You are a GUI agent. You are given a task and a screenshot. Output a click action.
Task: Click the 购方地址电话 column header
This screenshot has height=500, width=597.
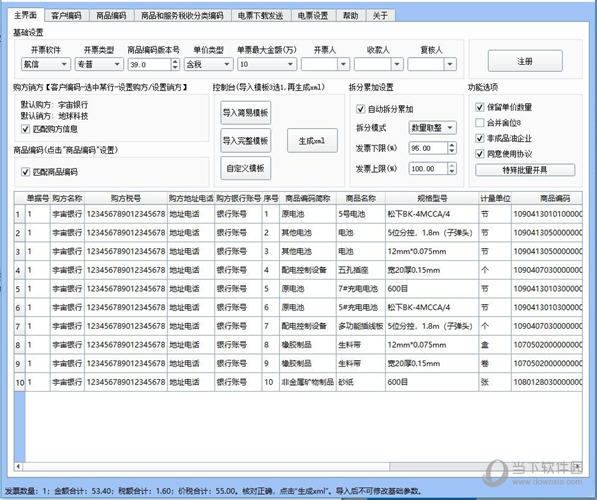click(191, 198)
